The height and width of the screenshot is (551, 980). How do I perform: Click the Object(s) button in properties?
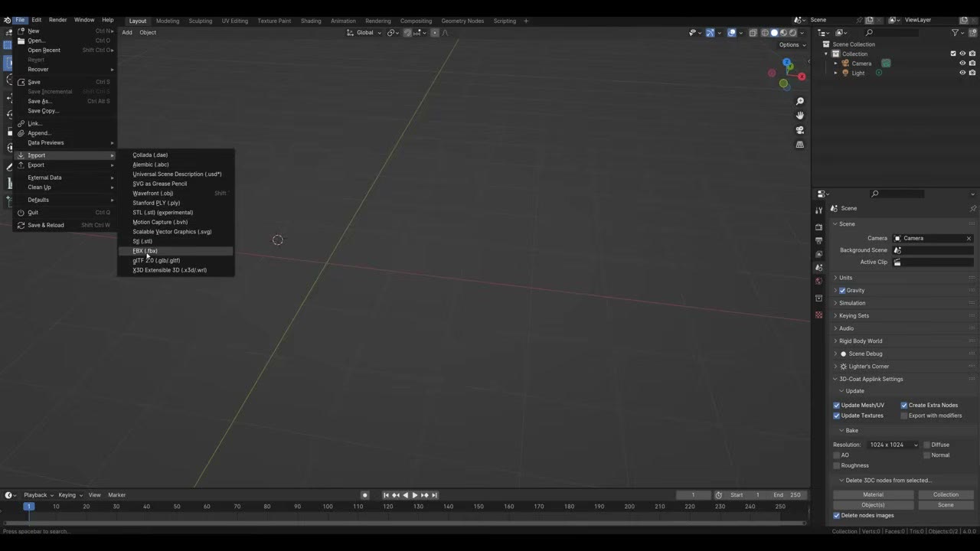(x=873, y=505)
